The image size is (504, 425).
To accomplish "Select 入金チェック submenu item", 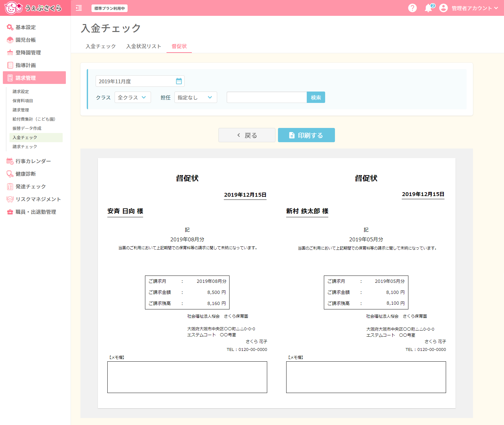I will pos(36,137).
